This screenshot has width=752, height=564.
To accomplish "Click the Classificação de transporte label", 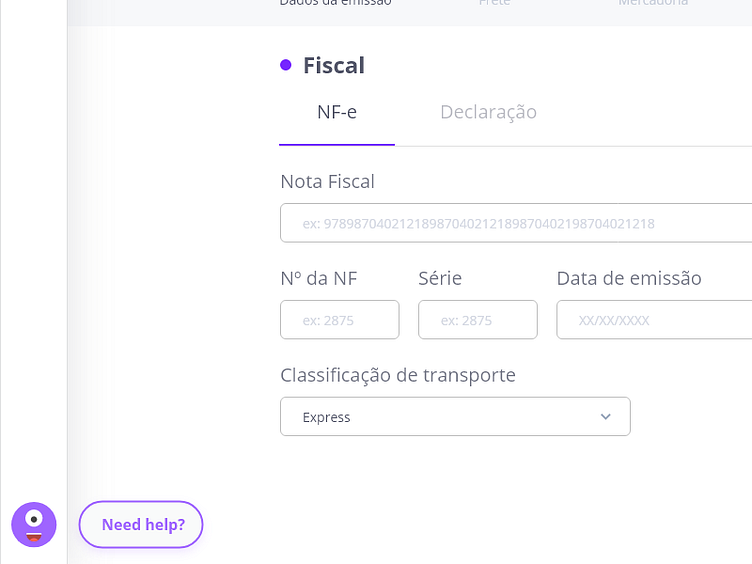I will tap(398, 375).
